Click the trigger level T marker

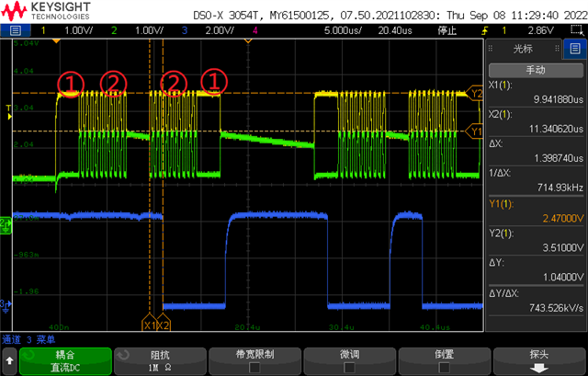click(8, 112)
